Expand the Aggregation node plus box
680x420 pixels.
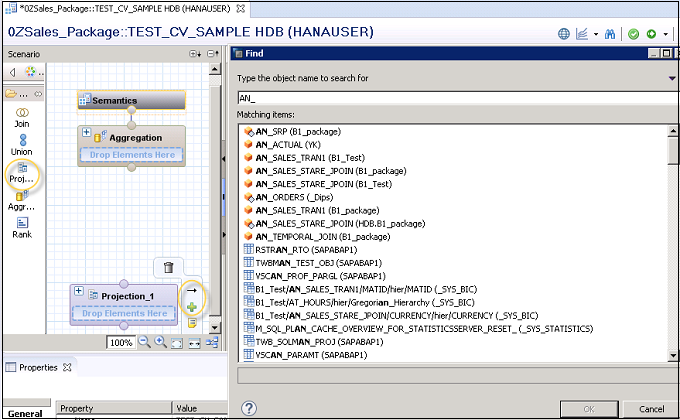[x=86, y=133]
